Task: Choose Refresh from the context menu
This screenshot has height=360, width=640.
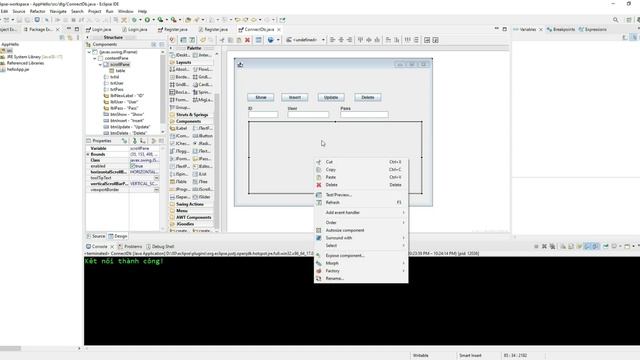Action: (361, 202)
